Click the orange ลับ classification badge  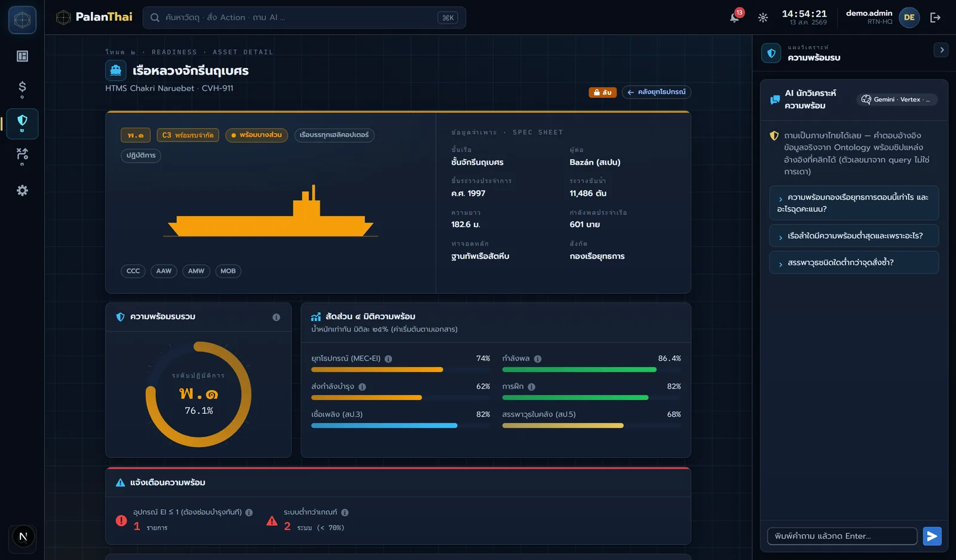tap(602, 93)
